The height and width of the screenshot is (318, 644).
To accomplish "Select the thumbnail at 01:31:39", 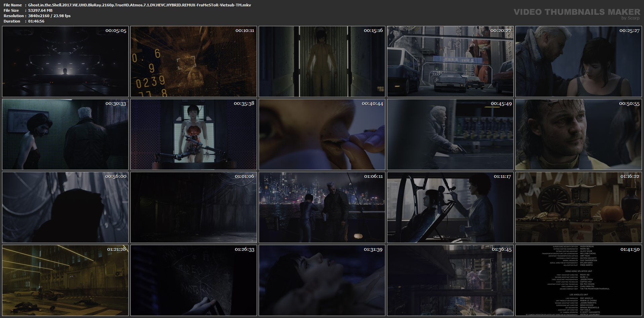I will pos(322,280).
